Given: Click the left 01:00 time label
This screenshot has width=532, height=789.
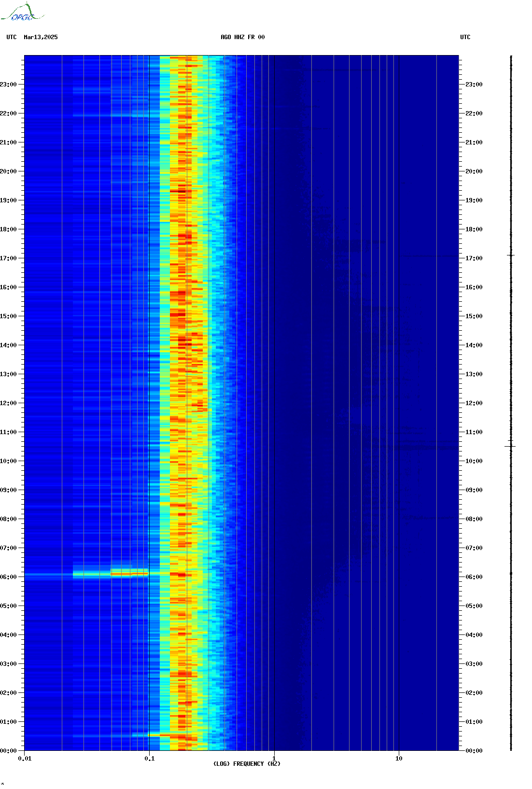Looking at the screenshot, I should (x=8, y=722).
